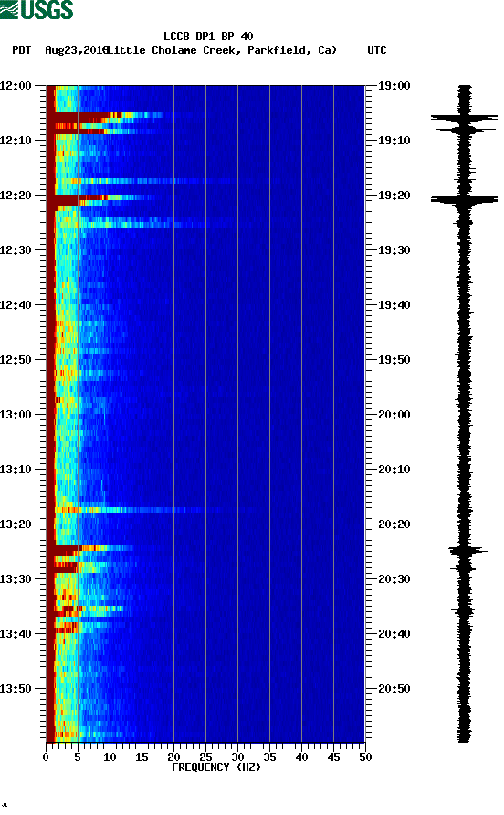
Task: Click the 19:40 UTC time label
Action: [x=394, y=305]
